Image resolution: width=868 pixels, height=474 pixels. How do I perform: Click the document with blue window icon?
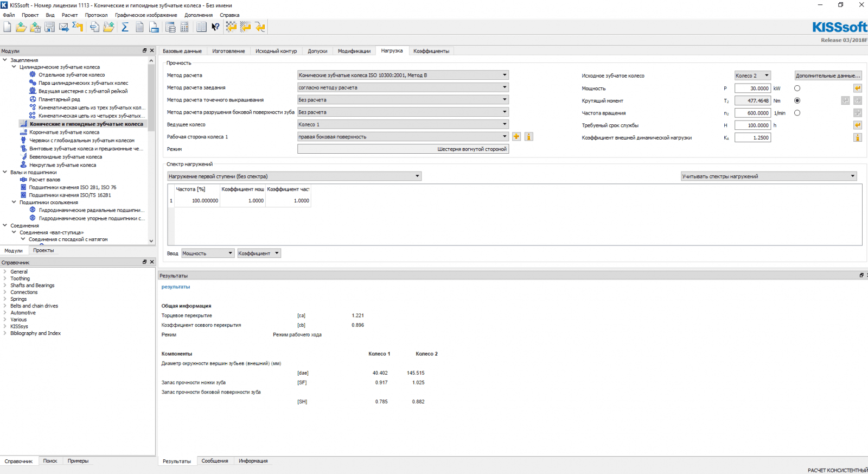tap(154, 27)
